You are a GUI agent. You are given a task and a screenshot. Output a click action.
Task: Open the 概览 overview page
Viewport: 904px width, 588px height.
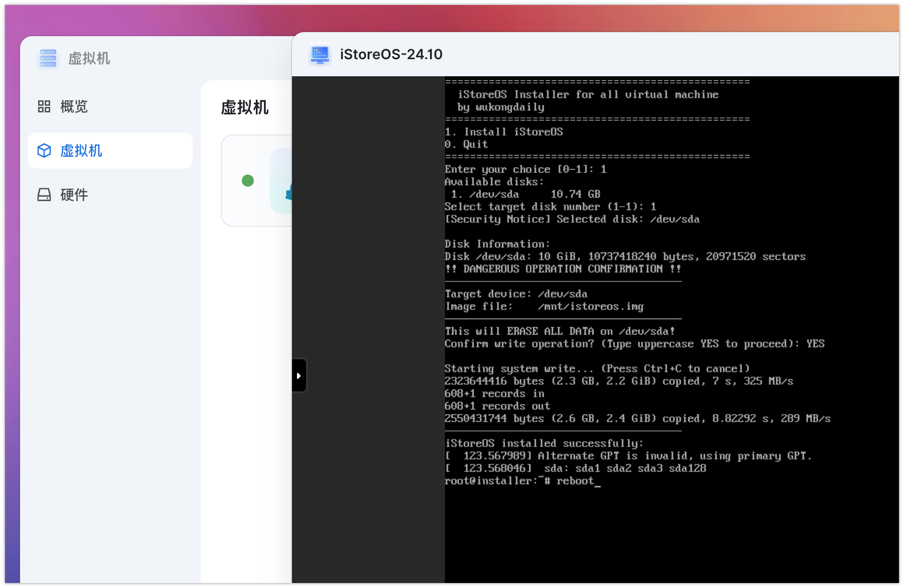pyautogui.click(x=74, y=106)
